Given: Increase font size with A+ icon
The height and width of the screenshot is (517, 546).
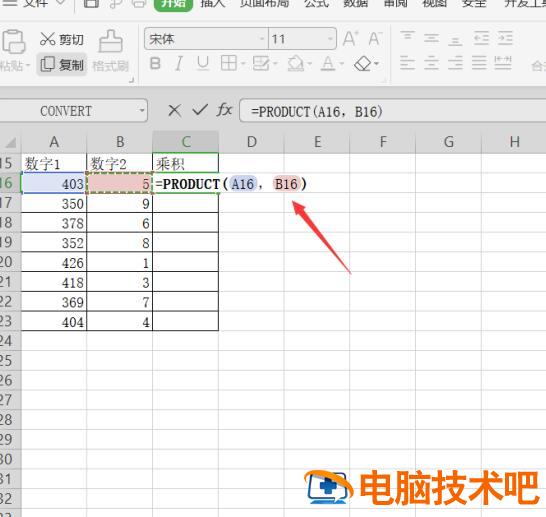Looking at the screenshot, I should [350, 39].
